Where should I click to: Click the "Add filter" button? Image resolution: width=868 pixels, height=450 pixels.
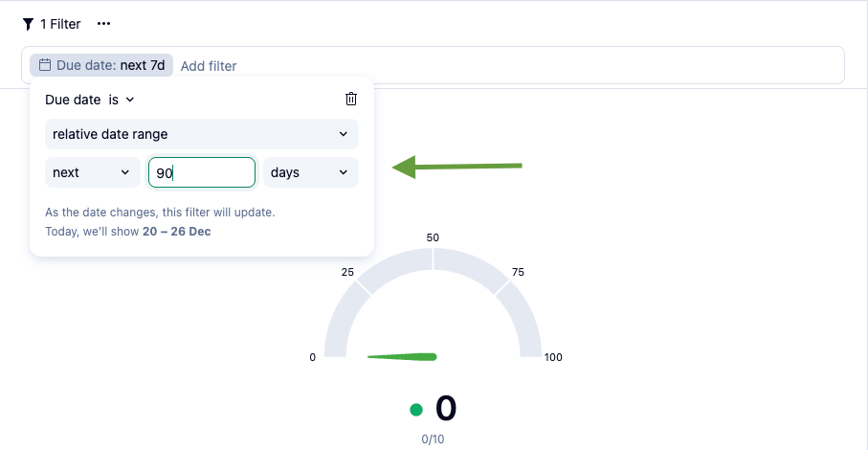click(x=209, y=66)
